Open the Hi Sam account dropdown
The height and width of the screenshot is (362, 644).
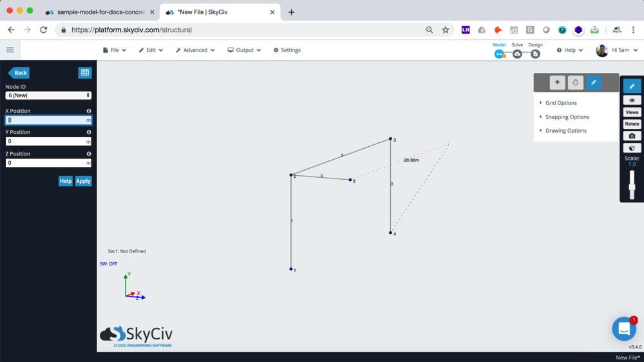[617, 50]
